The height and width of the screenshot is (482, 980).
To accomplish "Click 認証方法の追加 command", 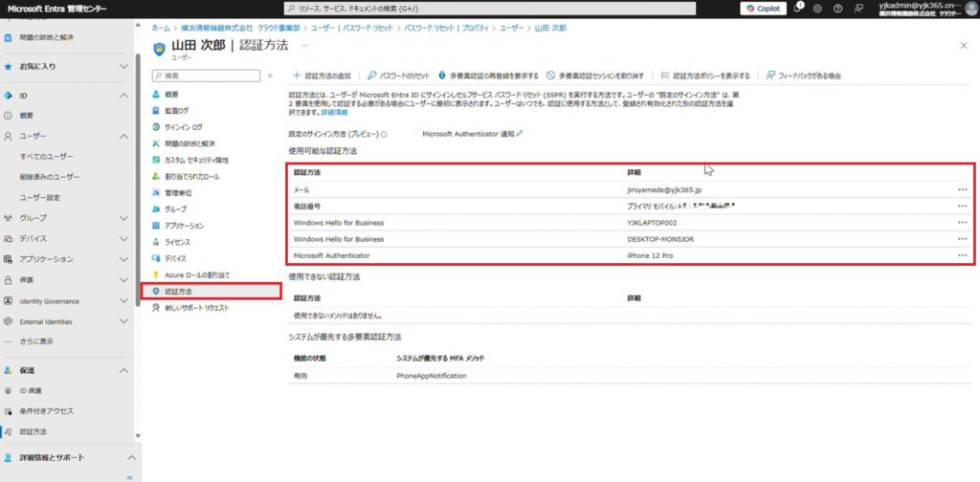I will [322, 76].
